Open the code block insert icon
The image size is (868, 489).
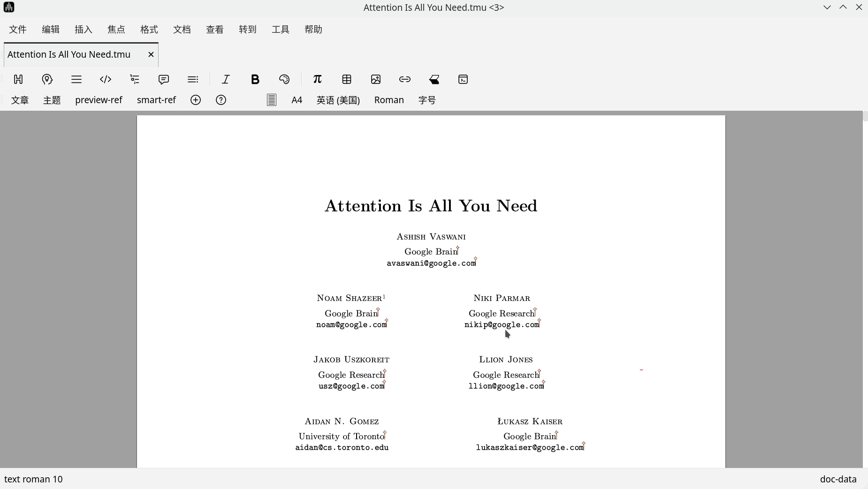point(106,79)
